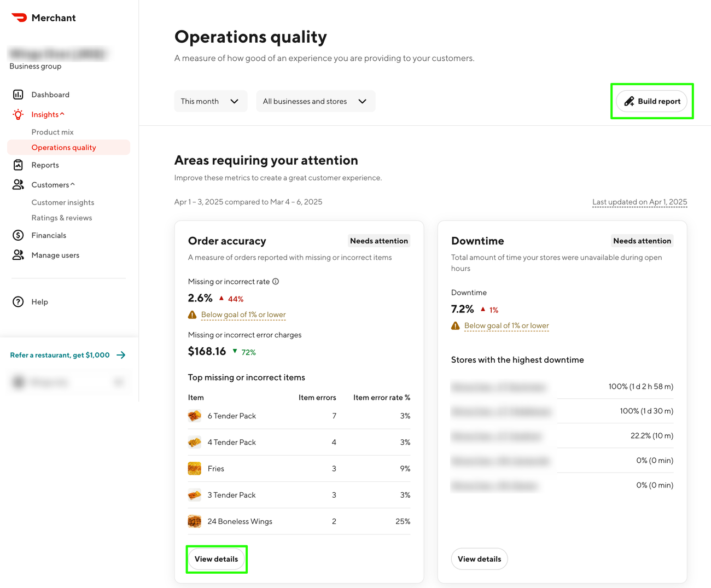Viewport: 711px width, 588px height.
Task: Click Build report button
Action: (x=651, y=101)
